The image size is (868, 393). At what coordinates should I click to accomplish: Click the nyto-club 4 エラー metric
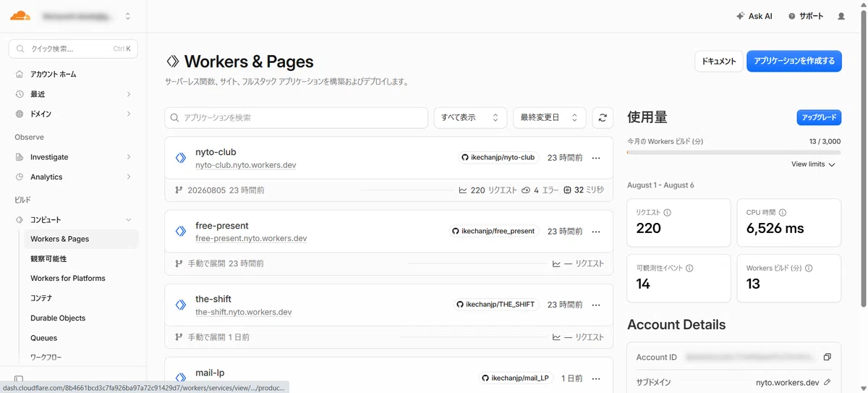point(540,190)
